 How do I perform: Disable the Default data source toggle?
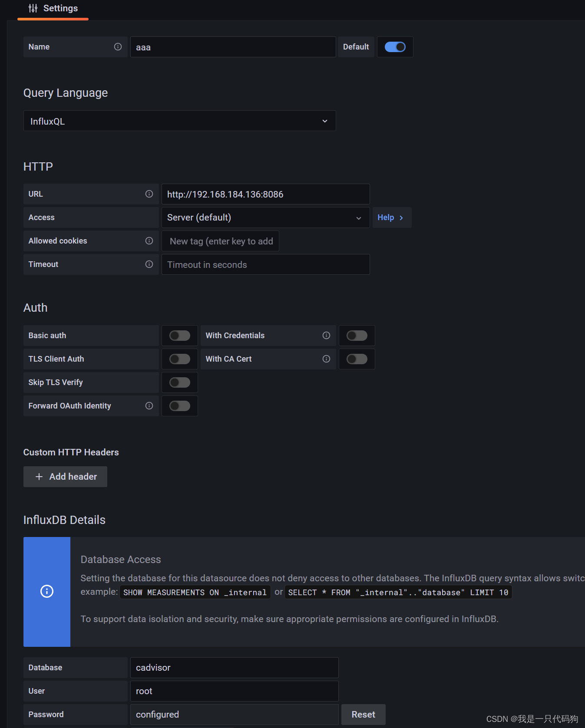coord(395,47)
